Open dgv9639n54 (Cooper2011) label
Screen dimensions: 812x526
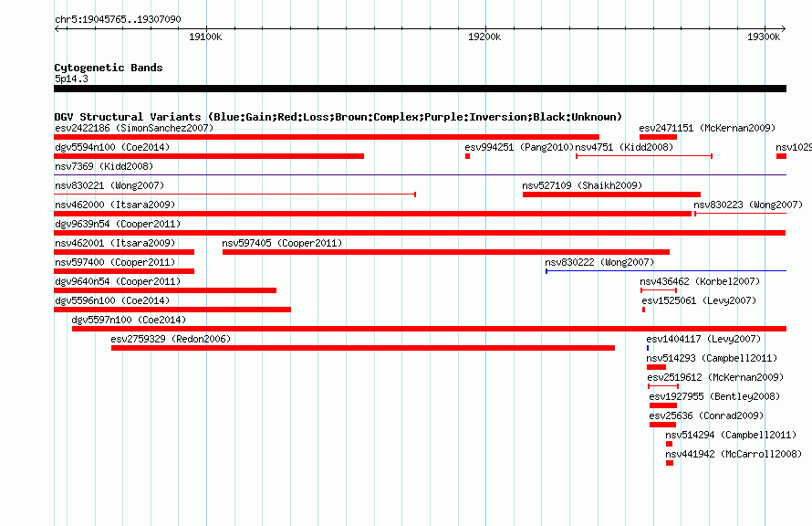click(118, 224)
